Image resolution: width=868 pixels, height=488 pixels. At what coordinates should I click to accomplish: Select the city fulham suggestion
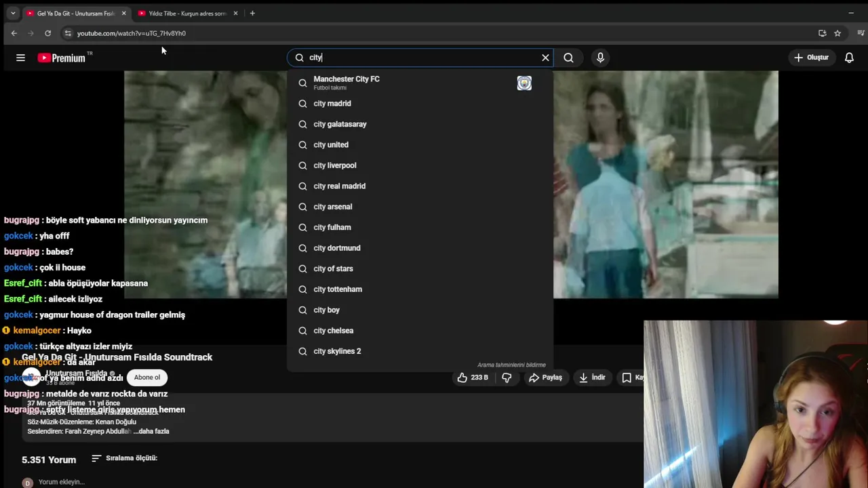pyautogui.click(x=419, y=228)
